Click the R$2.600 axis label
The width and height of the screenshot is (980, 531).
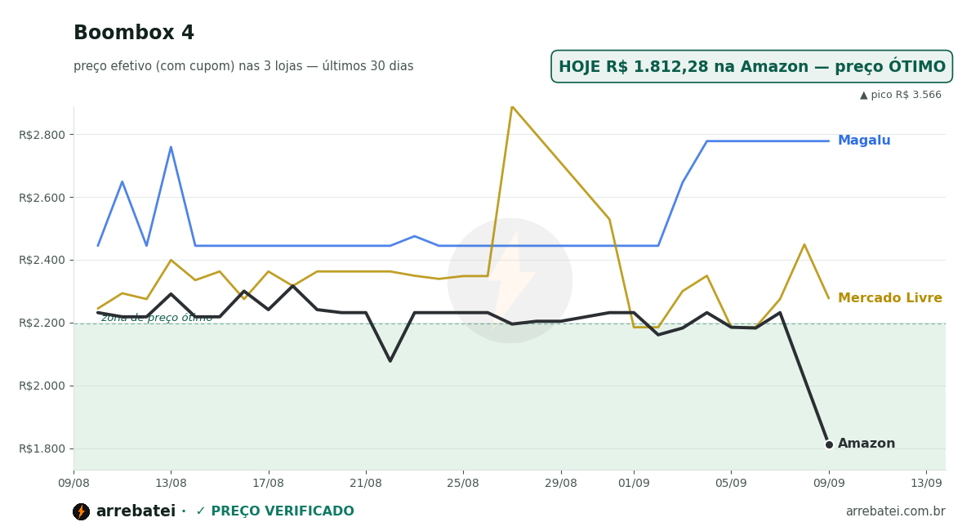pos(42,198)
